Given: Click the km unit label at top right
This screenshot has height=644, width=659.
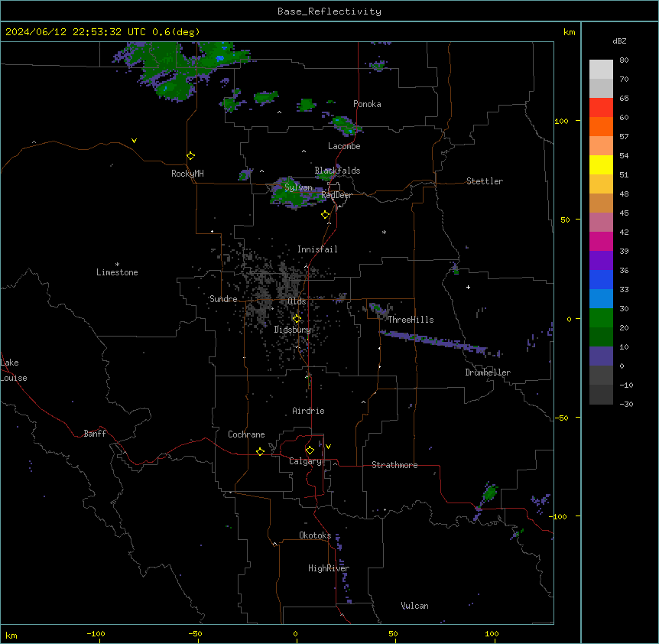Looking at the screenshot, I should coord(569,32).
